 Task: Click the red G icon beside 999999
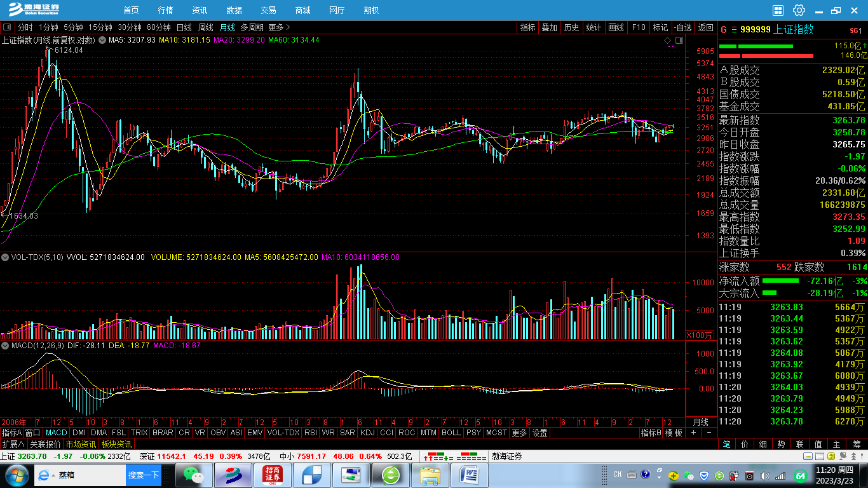pos(724,30)
